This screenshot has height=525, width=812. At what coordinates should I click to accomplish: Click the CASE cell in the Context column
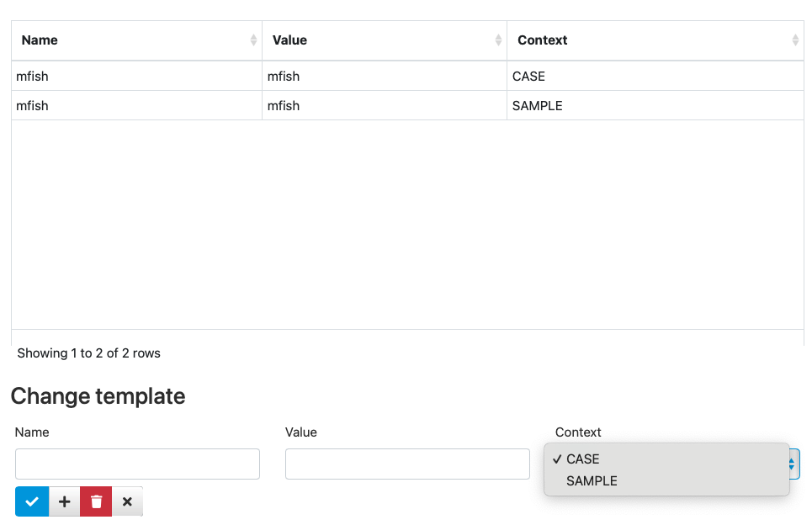[655, 76]
